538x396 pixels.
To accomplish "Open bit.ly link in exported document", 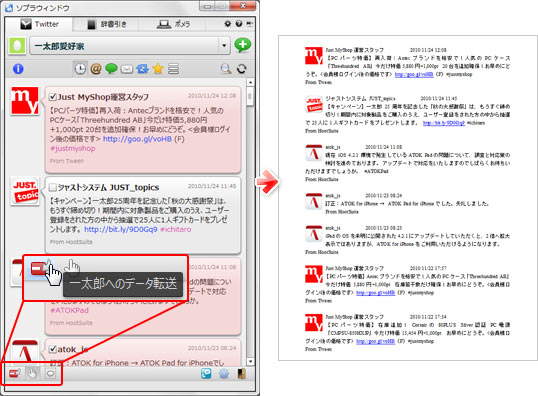I will click(x=444, y=123).
